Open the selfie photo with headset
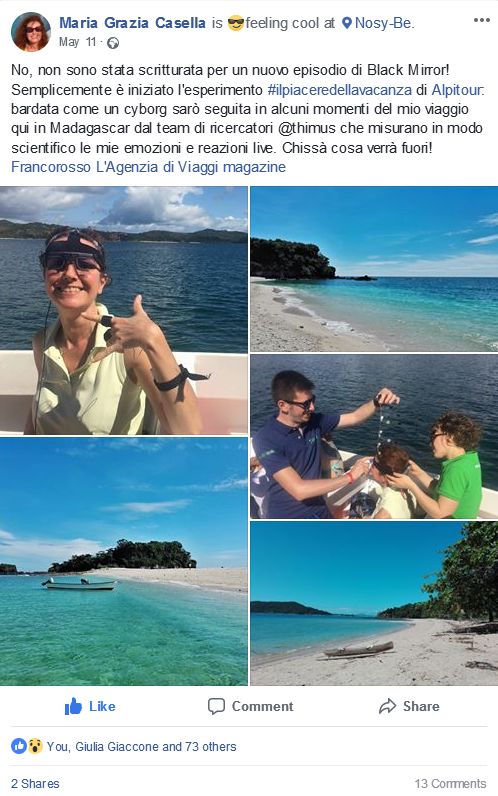The height and width of the screenshot is (796, 498). click(124, 311)
